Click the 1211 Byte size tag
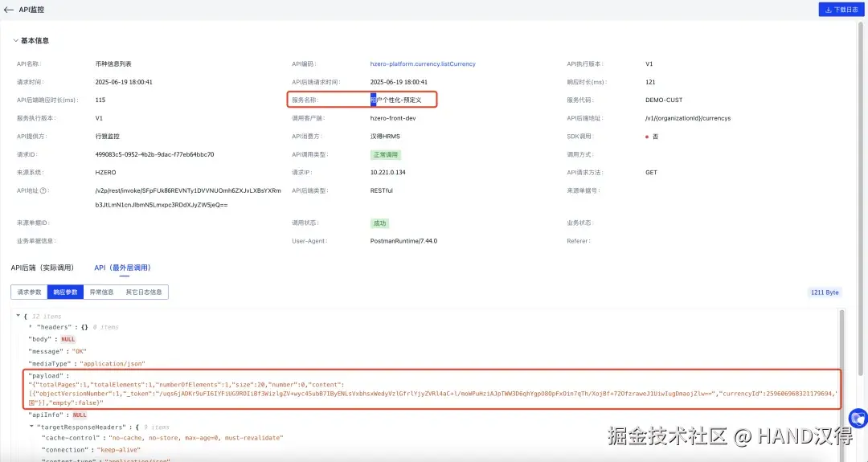The height and width of the screenshot is (462, 868). pos(825,292)
